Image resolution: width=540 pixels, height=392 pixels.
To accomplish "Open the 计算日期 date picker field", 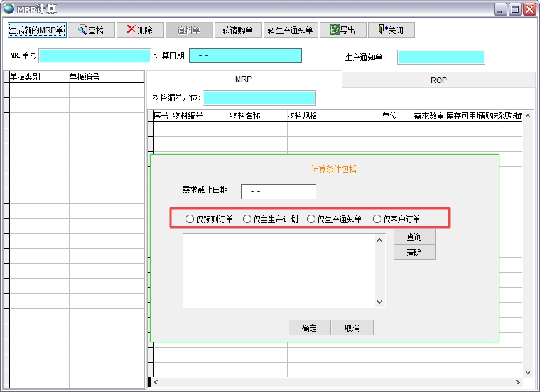I will [x=245, y=55].
